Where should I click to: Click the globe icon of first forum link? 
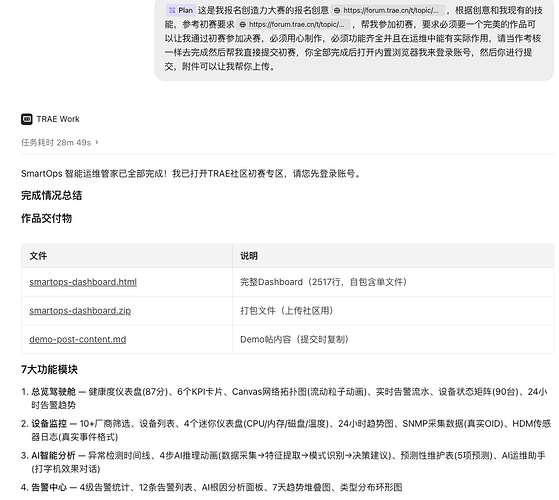point(337,11)
